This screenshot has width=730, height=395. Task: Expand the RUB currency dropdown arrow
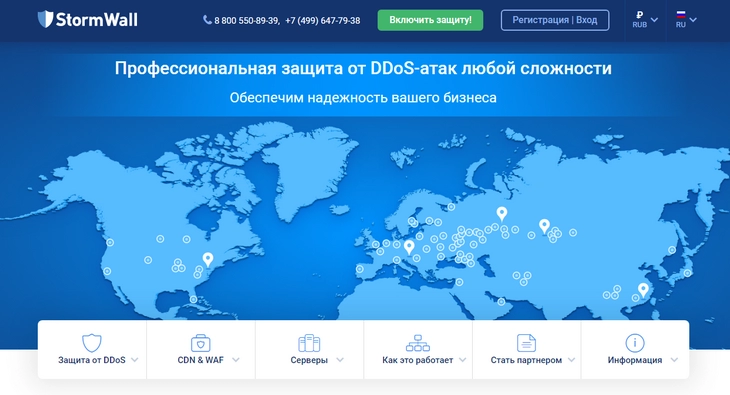click(x=654, y=20)
